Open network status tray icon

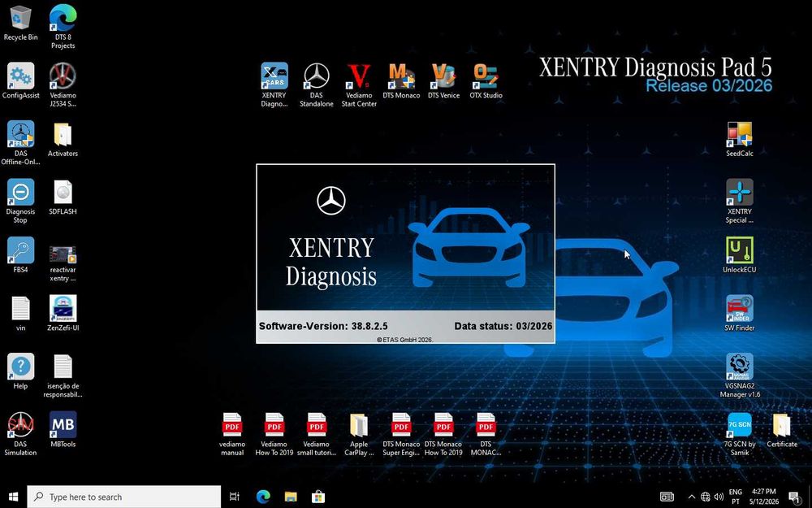(x=706, y=497)
